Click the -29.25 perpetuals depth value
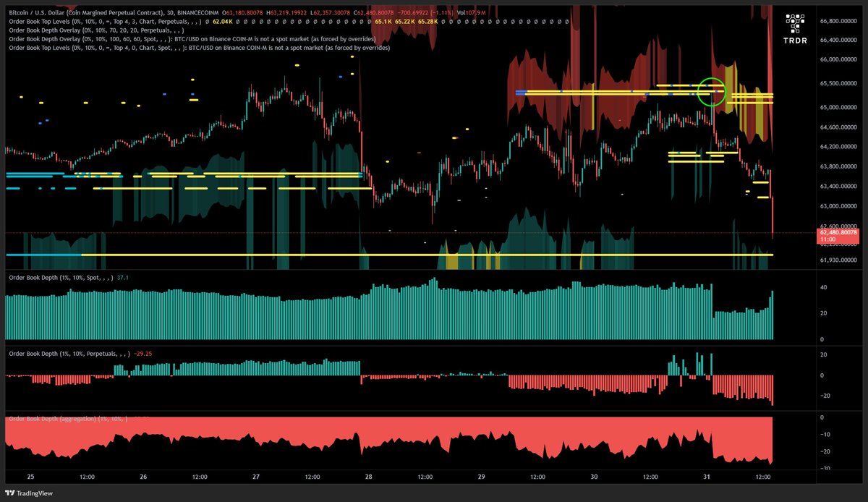 tap(142, 354)
